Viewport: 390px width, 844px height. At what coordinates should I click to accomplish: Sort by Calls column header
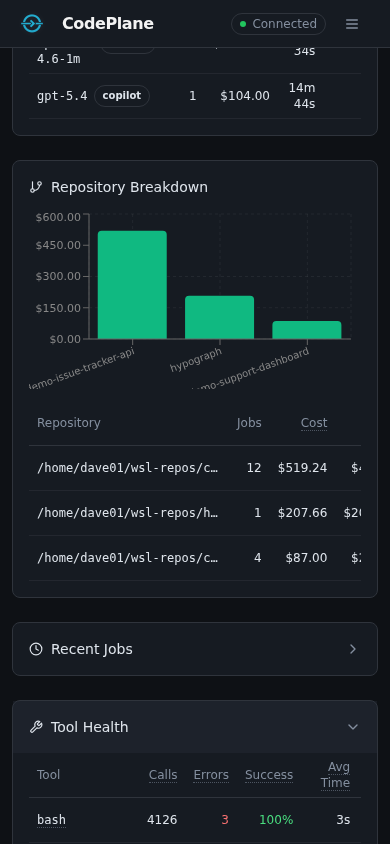coord(163,775)
